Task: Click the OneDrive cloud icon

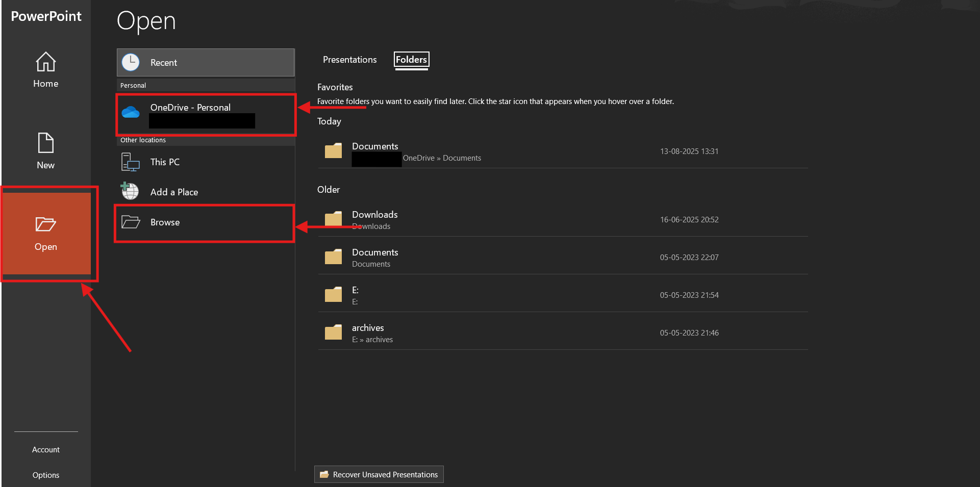Action: [131, 112]
